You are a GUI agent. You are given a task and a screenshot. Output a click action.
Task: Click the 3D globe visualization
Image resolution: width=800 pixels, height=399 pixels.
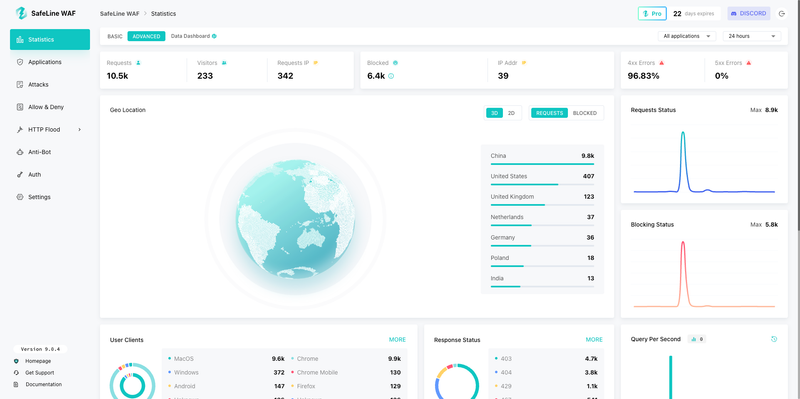(x=295, y=219)
